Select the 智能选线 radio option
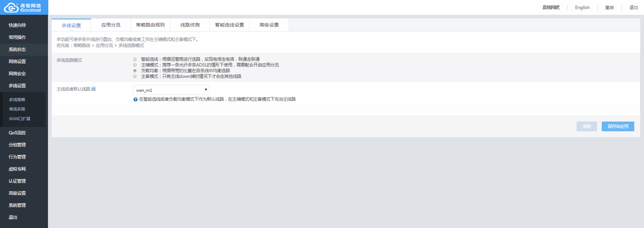This screenshot has height=228, width=644. tap(135, 59)
